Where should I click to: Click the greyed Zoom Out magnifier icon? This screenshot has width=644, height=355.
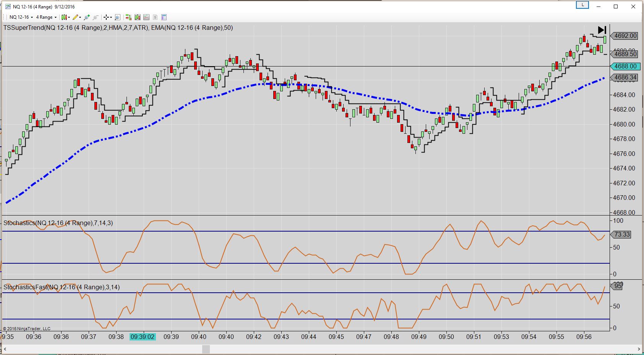pyautogui.click(x=96, y=17)
